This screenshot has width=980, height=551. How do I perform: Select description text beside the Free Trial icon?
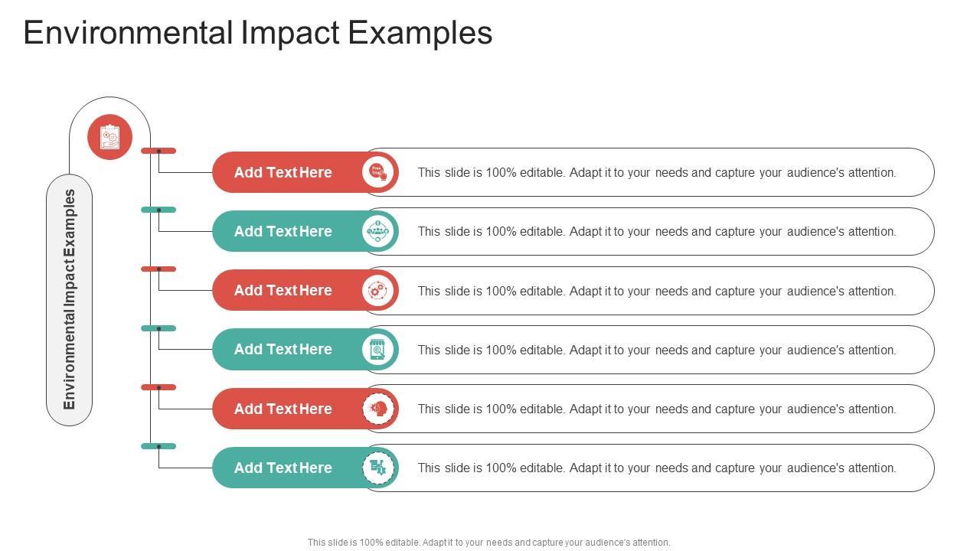coord(656,173)
